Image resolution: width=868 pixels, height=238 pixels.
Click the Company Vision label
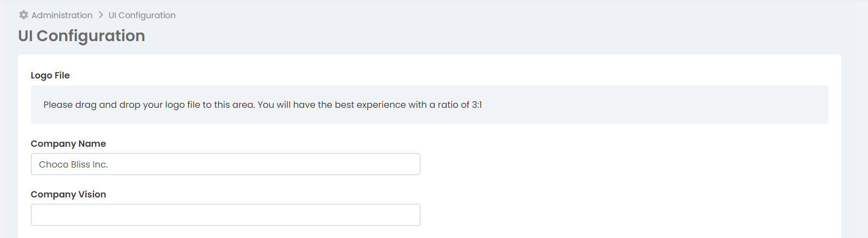click(68, 194)
